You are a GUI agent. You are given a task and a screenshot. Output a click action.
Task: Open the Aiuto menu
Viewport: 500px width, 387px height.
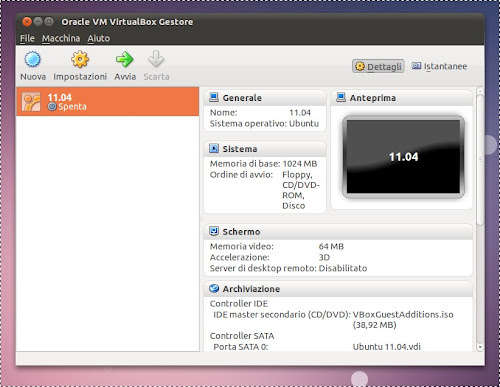pos(99,38)
